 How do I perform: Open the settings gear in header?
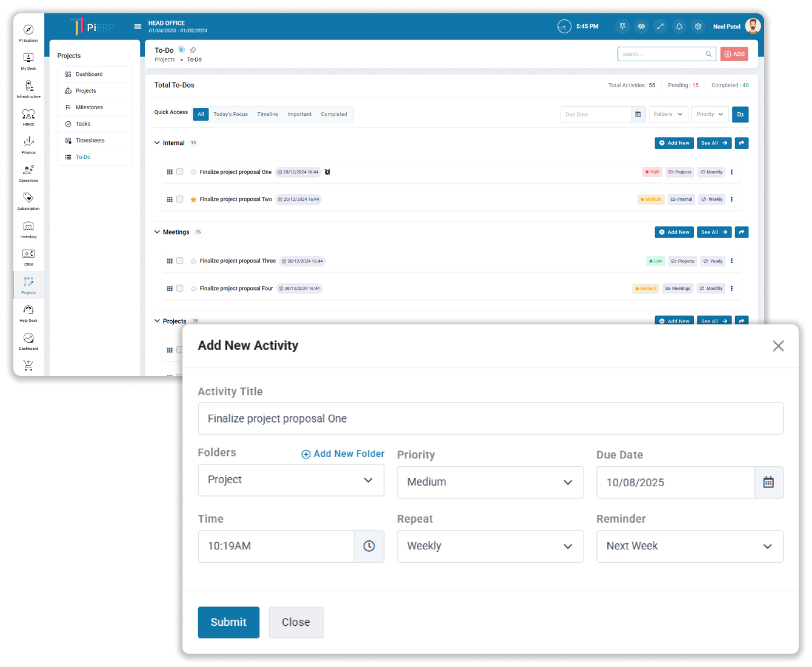coord(698,27)
